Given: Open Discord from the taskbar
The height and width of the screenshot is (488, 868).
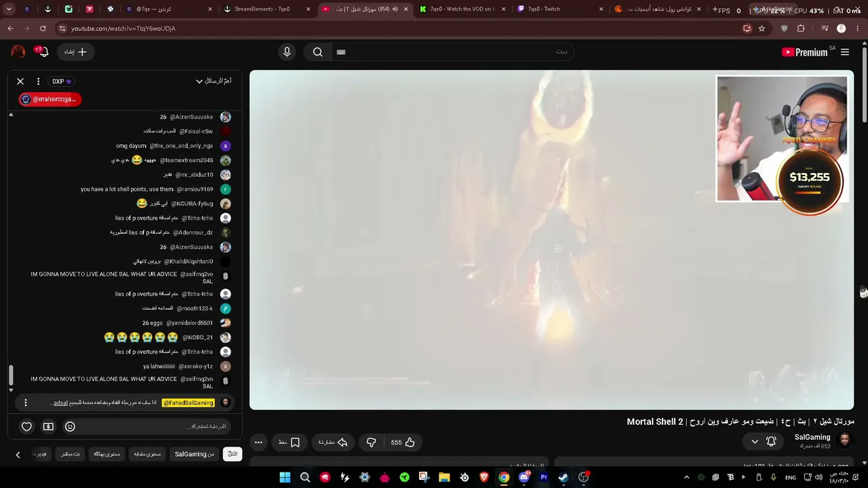Looking at the screenshot, I should (524, 477).
